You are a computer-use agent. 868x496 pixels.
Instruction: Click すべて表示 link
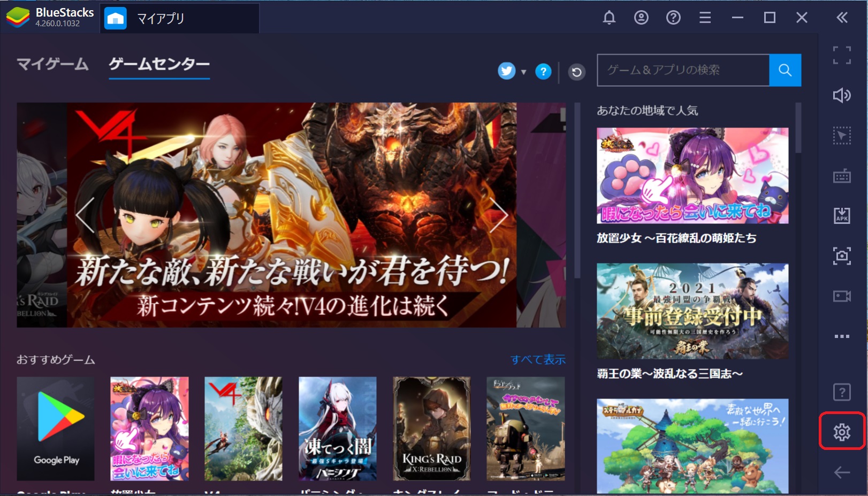tap(538, 359)
